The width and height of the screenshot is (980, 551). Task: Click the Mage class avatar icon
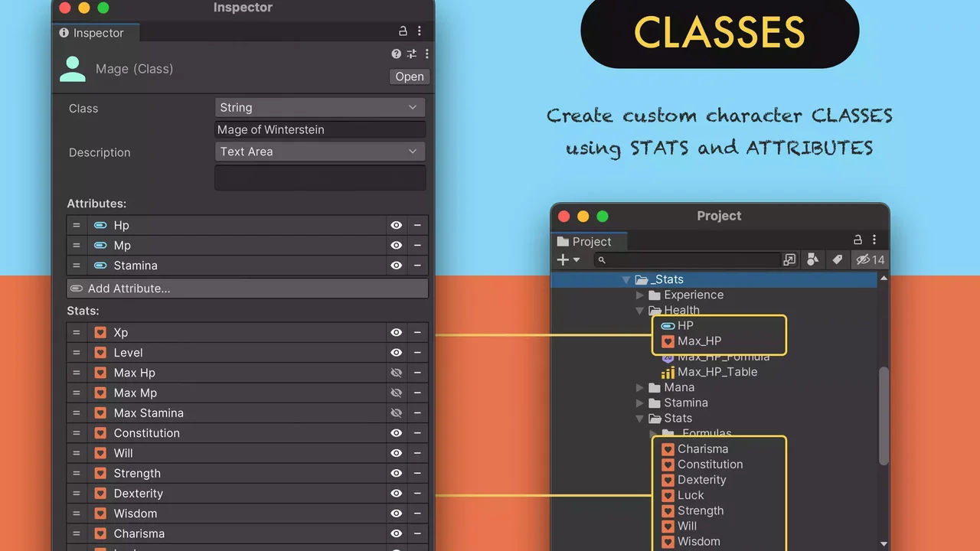[73, 69]
